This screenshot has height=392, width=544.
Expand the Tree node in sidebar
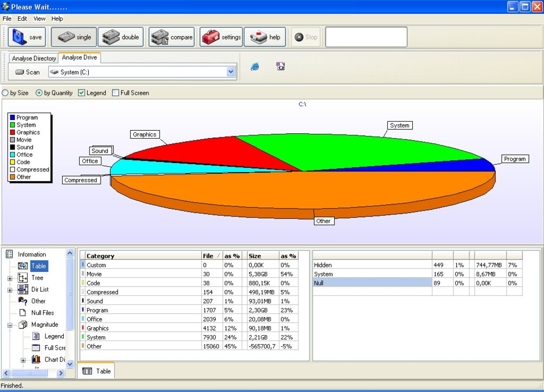coord(10,278)
